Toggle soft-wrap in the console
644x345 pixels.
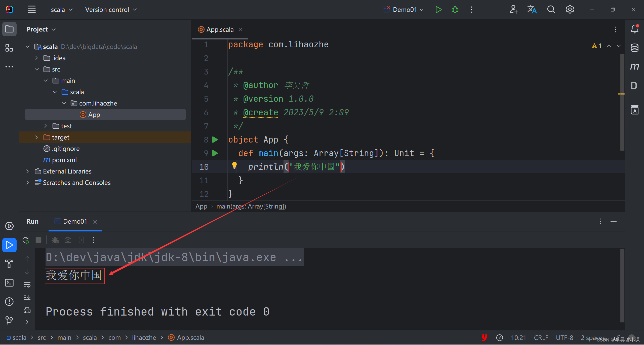(x=27, y=285)
